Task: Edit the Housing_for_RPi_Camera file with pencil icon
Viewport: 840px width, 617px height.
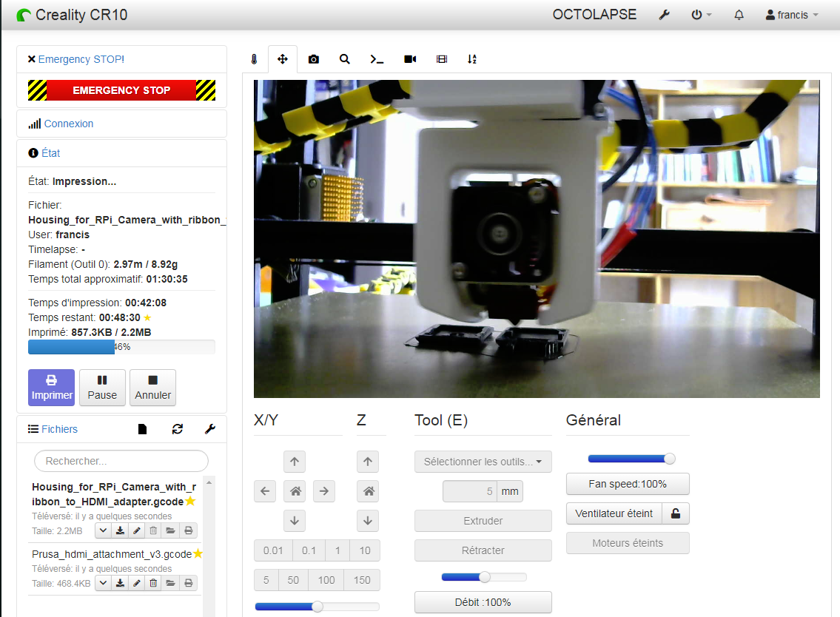Action: click(137, 530)
